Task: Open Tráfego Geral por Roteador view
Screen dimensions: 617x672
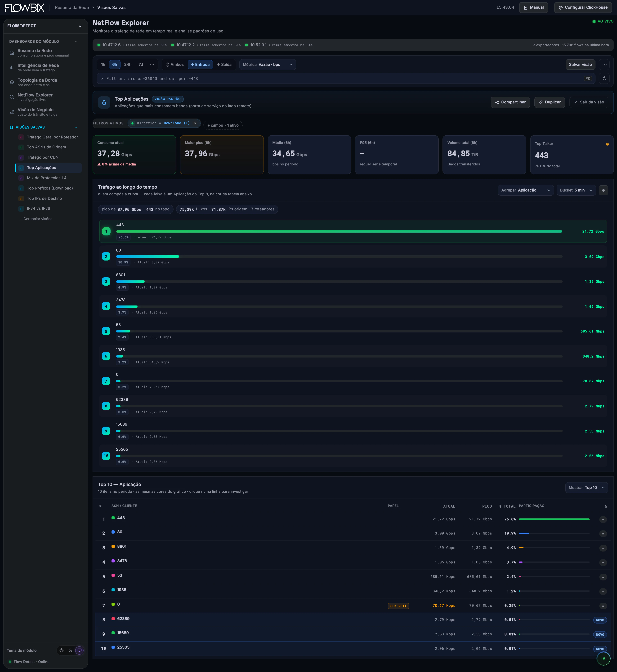Action: click(49, 137)
